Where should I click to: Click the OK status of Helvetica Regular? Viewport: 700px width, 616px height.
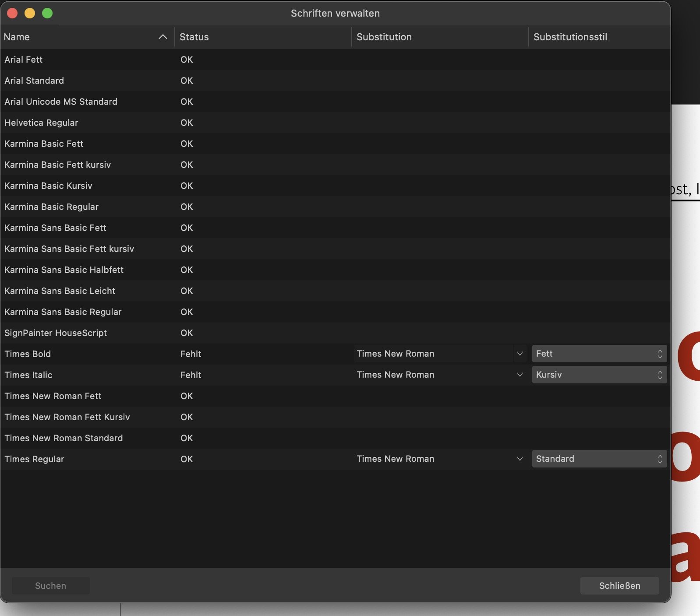187,123
